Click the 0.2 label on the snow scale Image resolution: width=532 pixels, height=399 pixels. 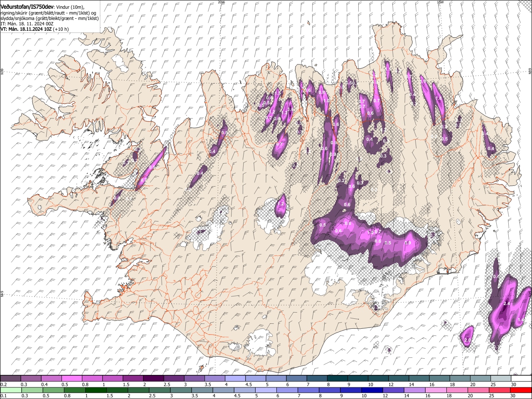pyautogui.click(x=3, y=384)
